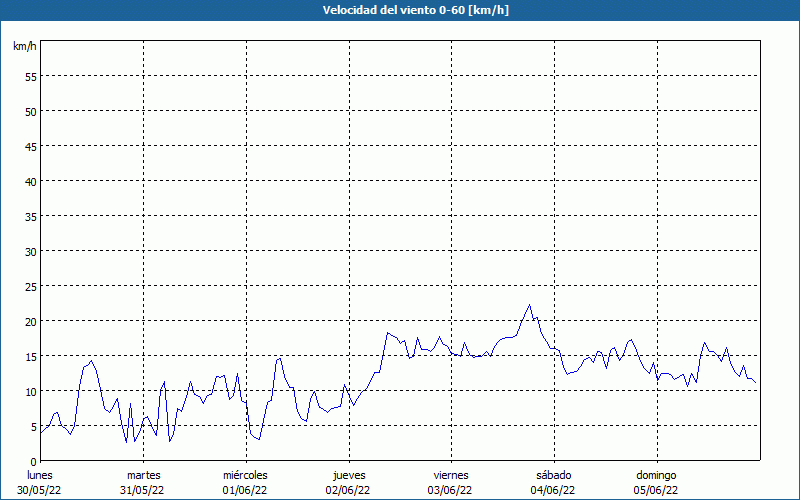Click the date label 31/05/22
The image size is (800, 500).
(142, 490)
